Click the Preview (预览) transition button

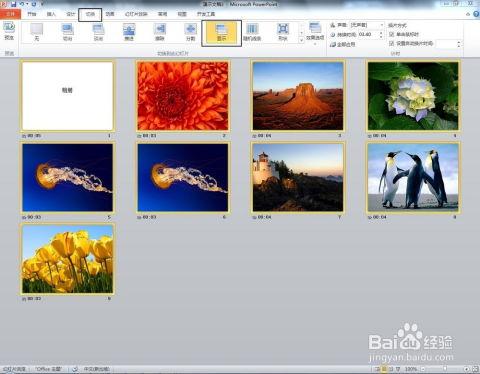click(x=9, y=31)
